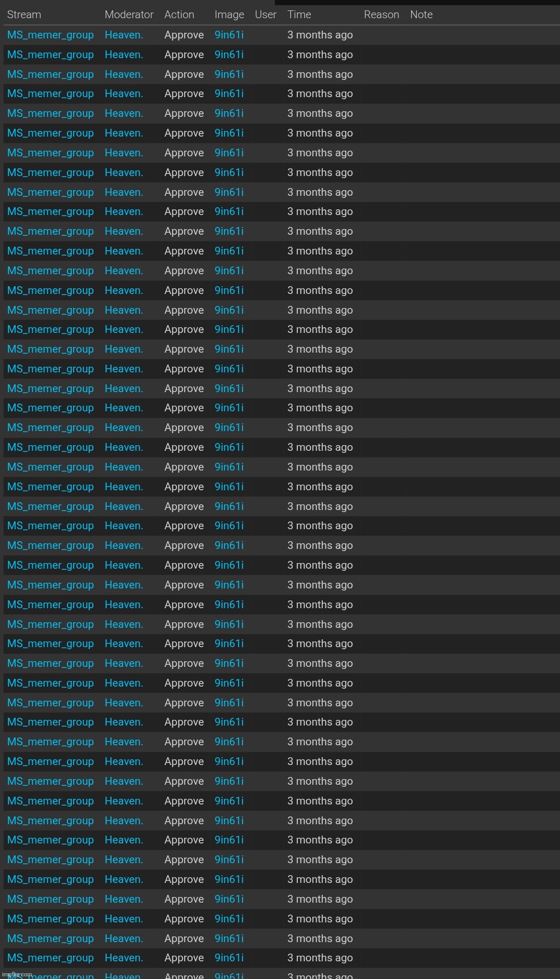The height and width of the screenshot is (979, 560).
Task: Open MS_memer_group link in second log row
Action: pos(50,55)
